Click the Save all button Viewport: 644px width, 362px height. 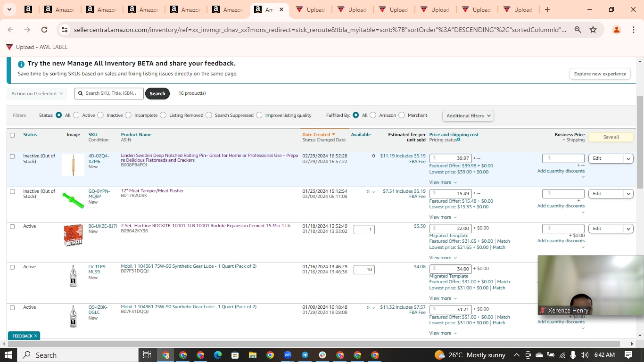click(611, 137)
